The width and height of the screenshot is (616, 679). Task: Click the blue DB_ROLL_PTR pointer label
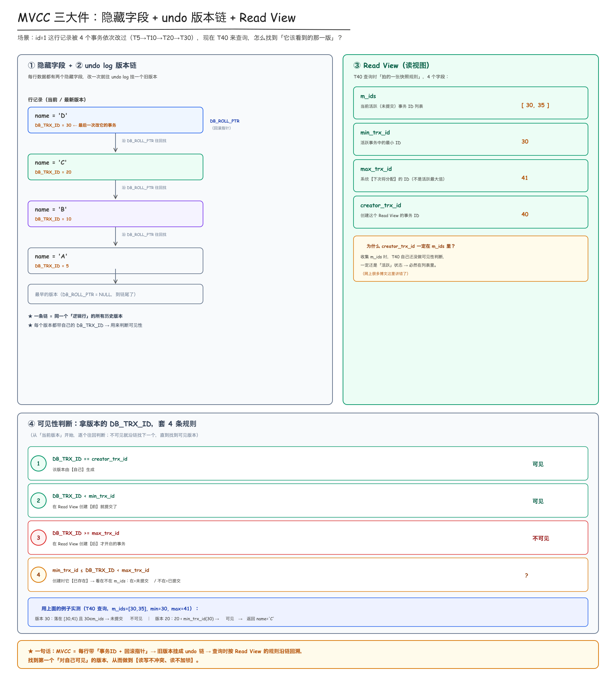[225, 121]
